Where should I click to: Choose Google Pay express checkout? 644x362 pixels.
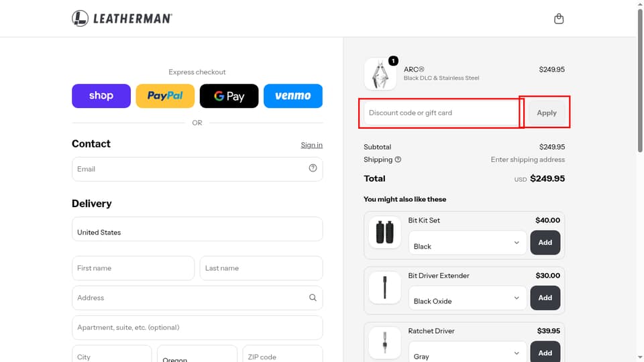click(x=229, y=96)
